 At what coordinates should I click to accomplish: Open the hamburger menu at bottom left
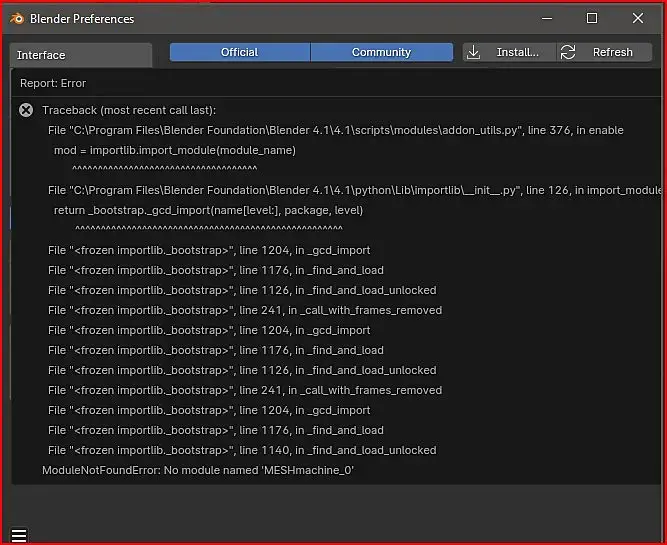point(19,536)
